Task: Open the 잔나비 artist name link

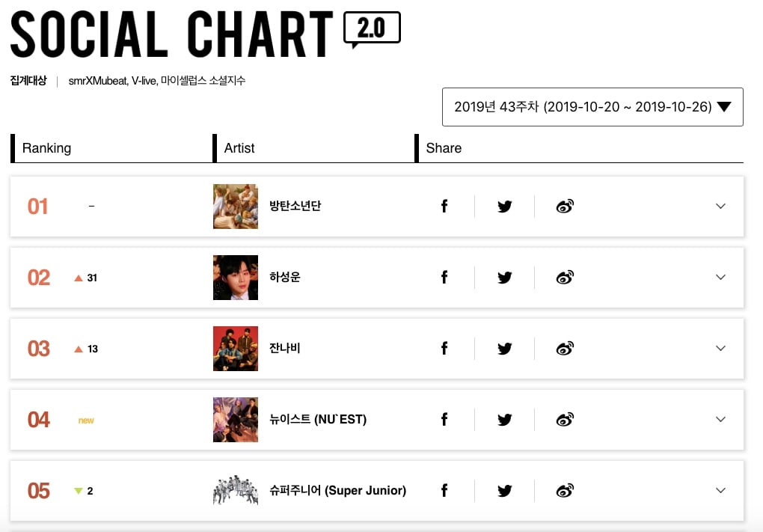Action: (284, 349)
